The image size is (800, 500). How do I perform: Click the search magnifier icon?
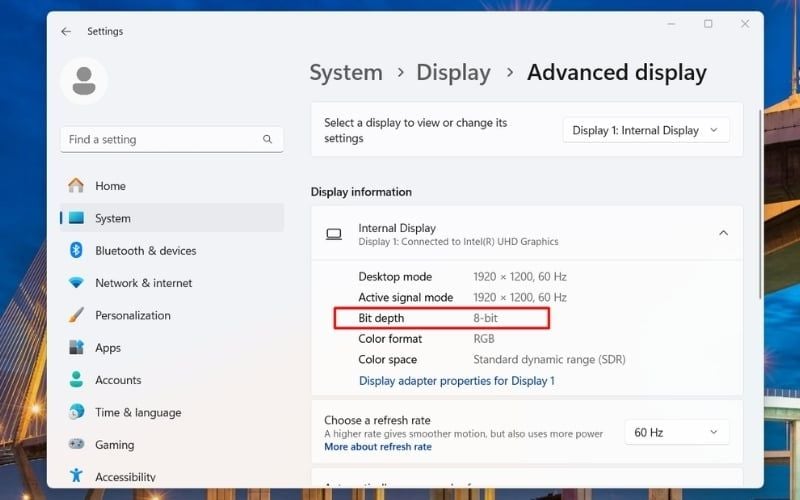pos(267,140)
